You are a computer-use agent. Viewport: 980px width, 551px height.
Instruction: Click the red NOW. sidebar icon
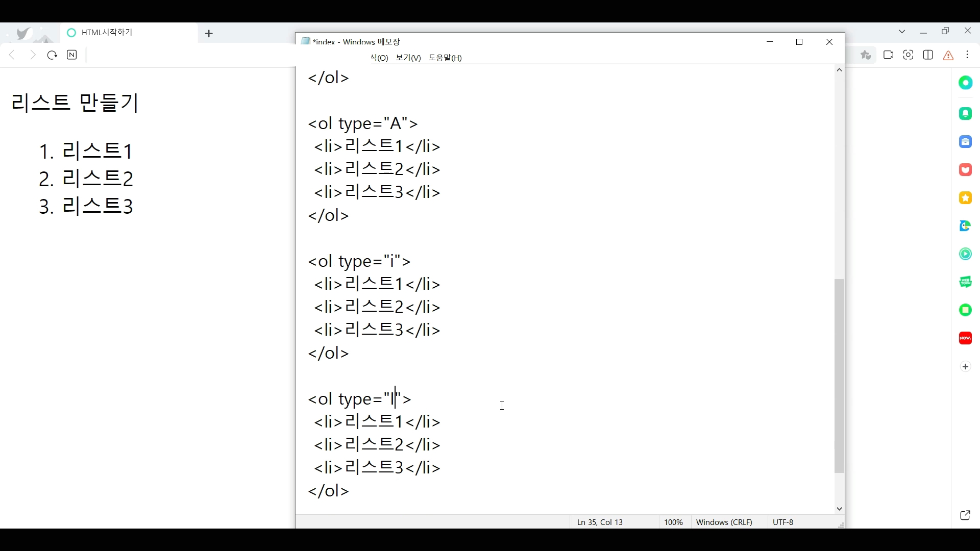[965, 338]
